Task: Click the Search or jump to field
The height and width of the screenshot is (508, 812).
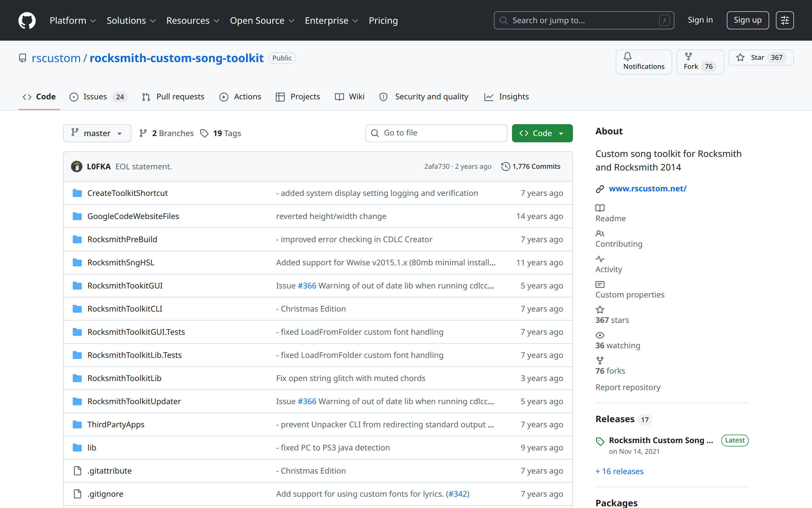Action: point(584,21)
